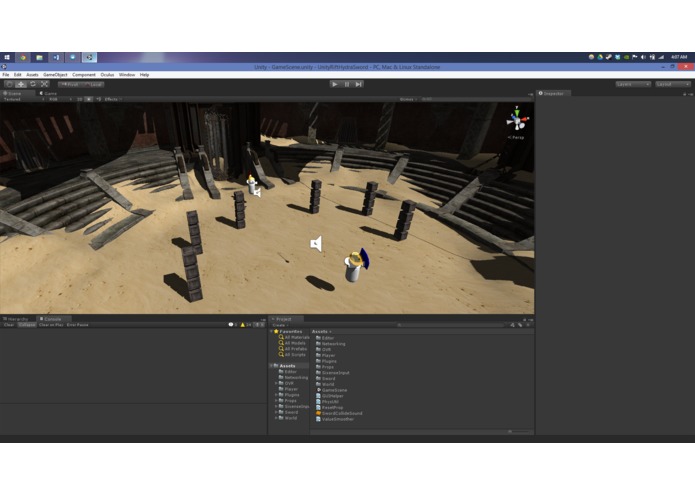695x494 pixels.
Task: Select the player object with the blue shield
Action: click(x=356, y=265)
